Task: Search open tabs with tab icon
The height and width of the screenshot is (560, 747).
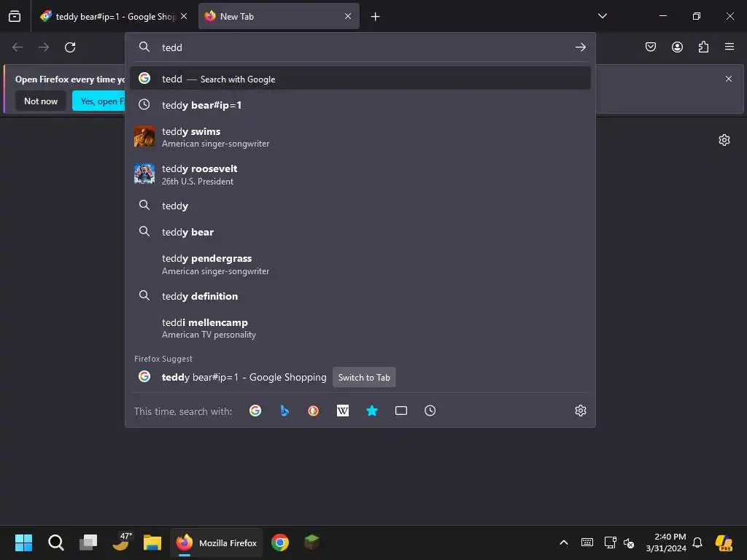Action: 401,411
